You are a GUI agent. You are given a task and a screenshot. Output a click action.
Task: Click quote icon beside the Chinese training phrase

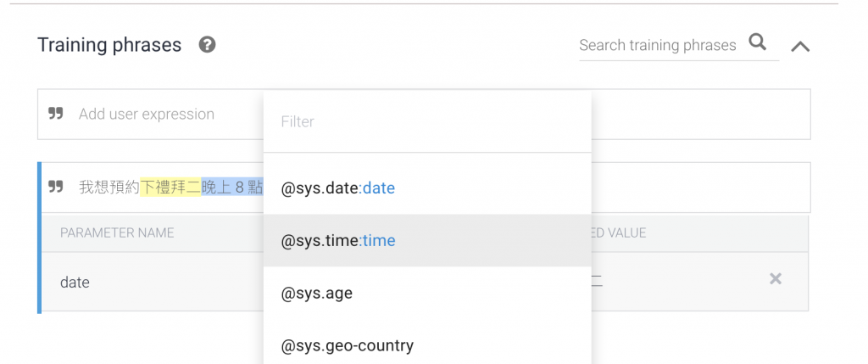[56, 187]
